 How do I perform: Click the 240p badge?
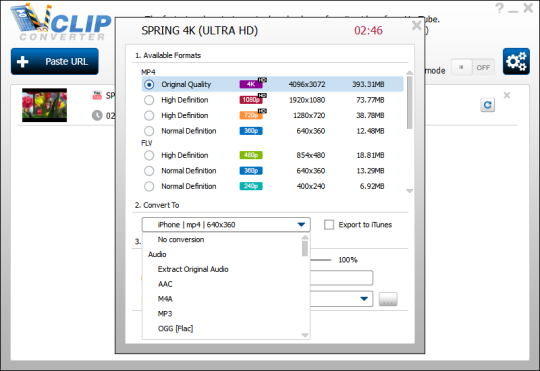251,186
